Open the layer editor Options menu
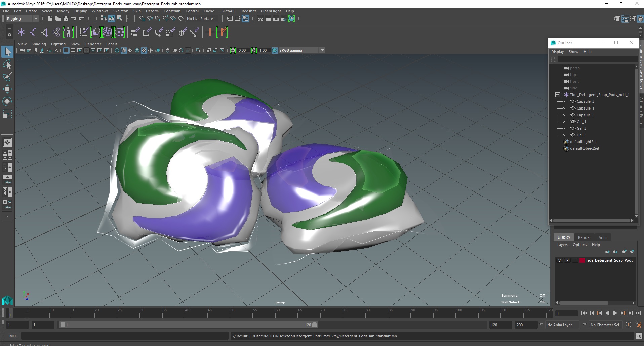Image resolution: width=644 pixels, height=346 pixels. coord(579,245)
